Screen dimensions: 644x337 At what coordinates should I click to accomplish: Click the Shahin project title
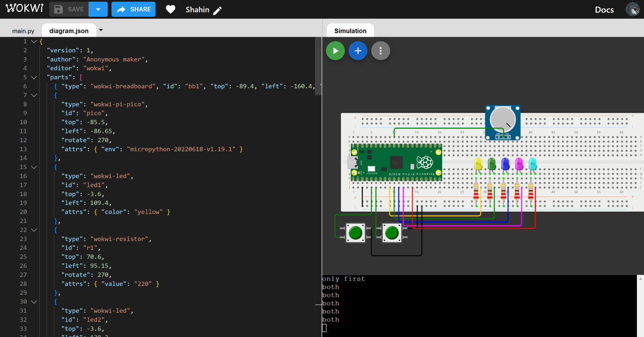click(x=197, y=10)
